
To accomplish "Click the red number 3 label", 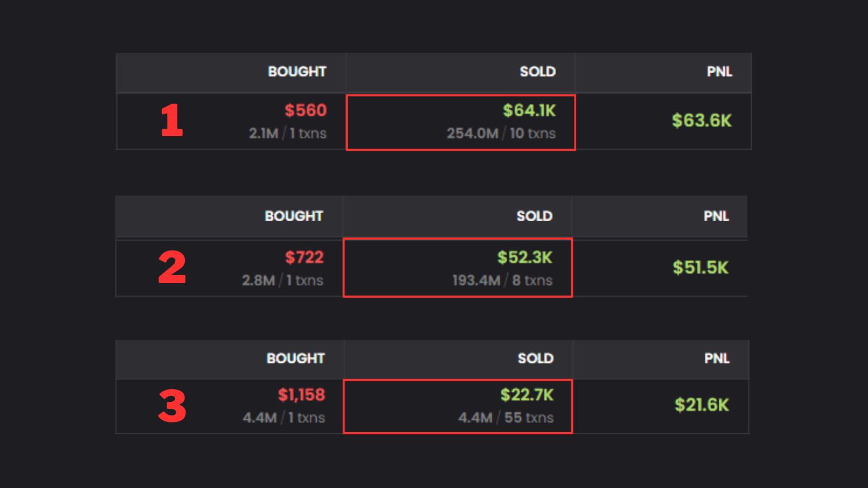I will (172, 406).
